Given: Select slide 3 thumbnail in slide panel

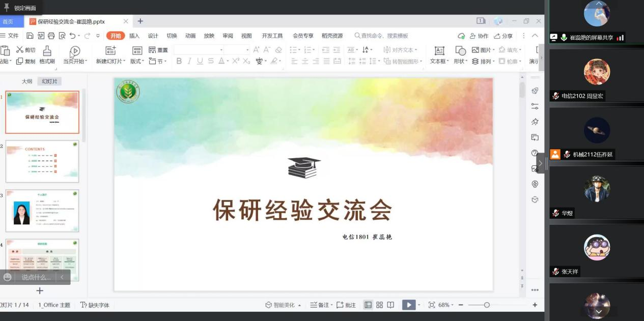Looking at the screenshot, I should point(43,210).
